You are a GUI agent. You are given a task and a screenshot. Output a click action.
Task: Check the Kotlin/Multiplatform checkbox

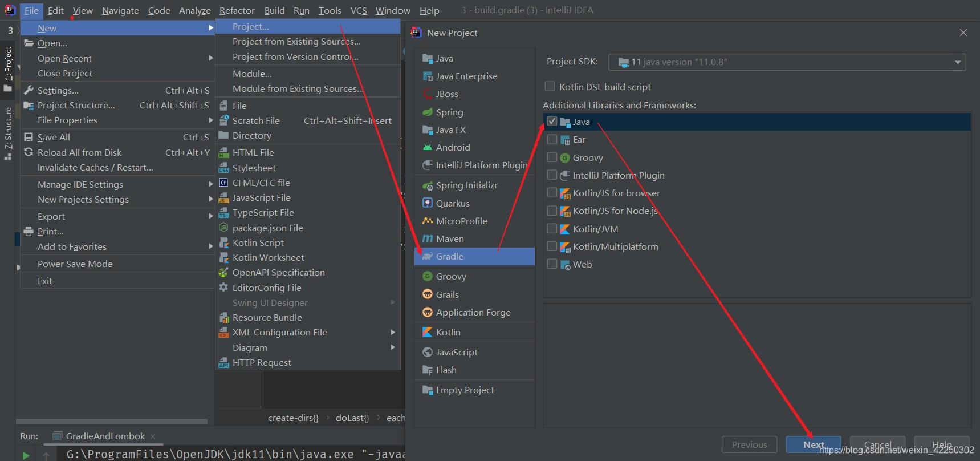coord(552,246)
